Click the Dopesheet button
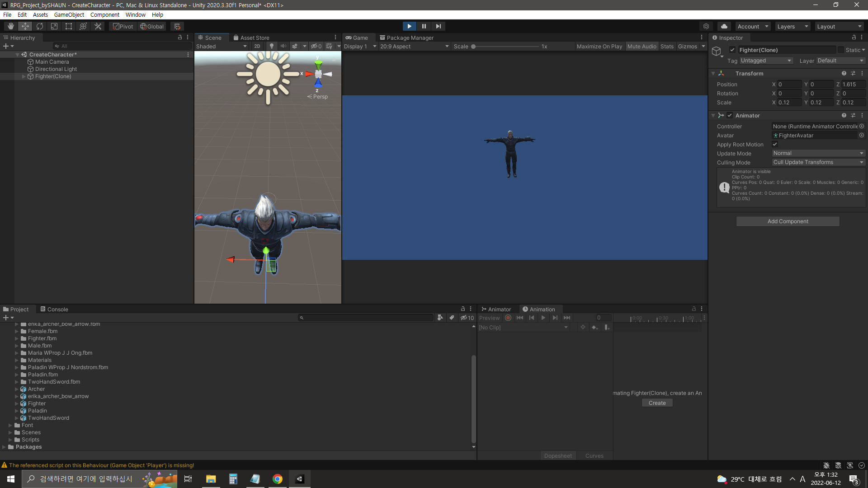868x488 pixels. click(558, 455)
